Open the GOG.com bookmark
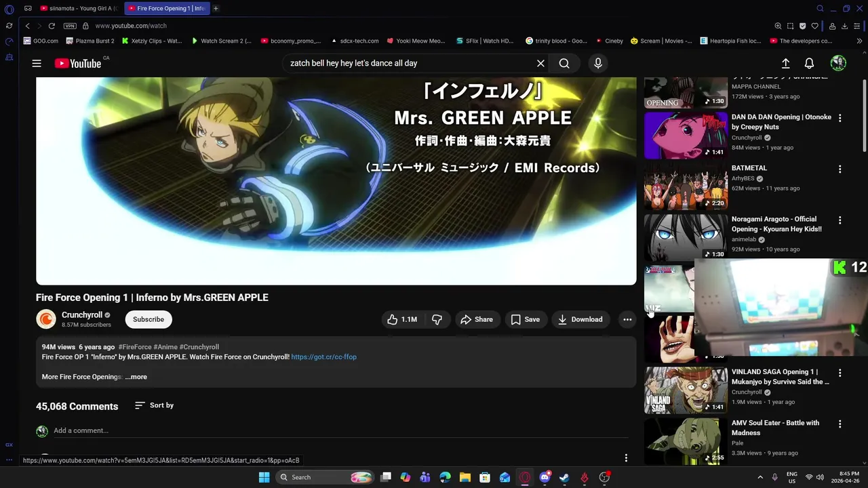This screenshot has width=868, height=488. [x=41, y=41]
